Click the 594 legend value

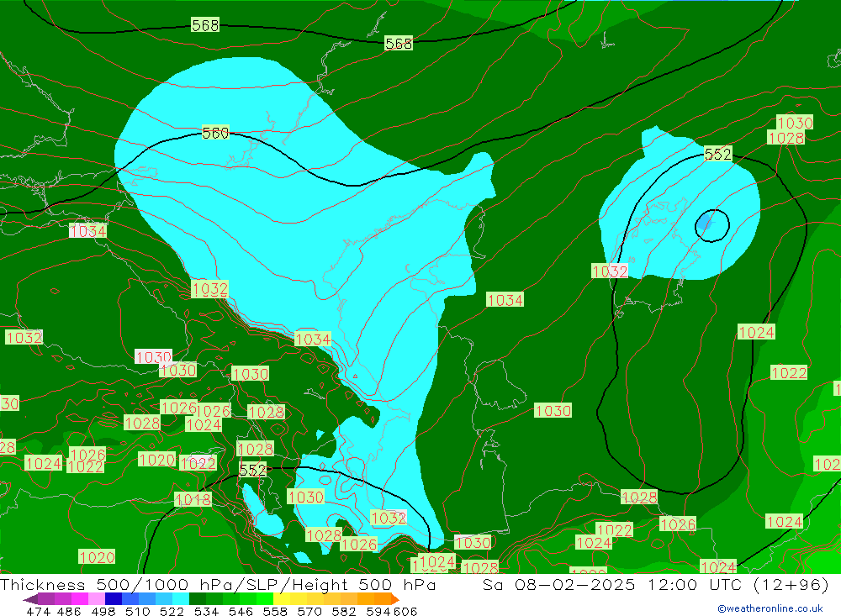378,611
